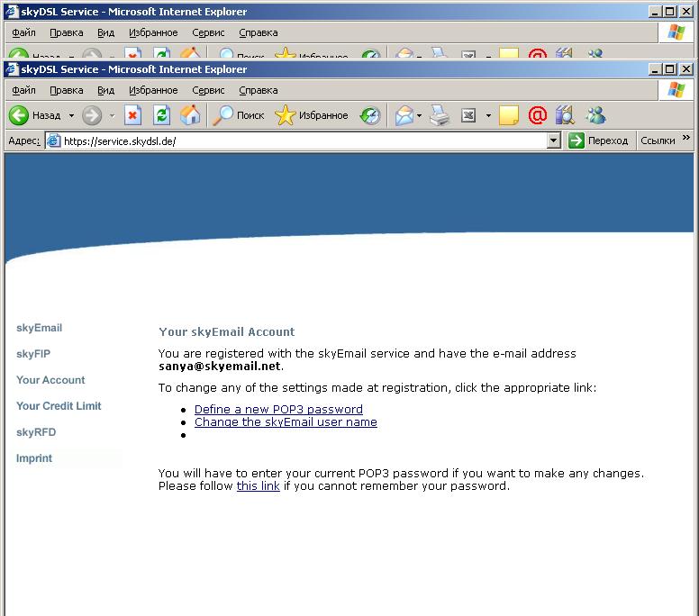Open the Правка menu in front window
This screenshot has height=616, width=699.
point(67,90)
